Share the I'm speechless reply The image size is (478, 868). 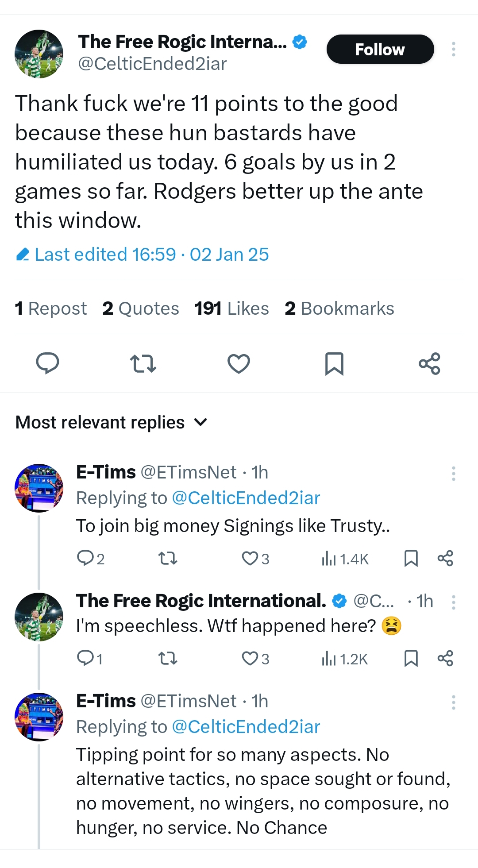445,659
